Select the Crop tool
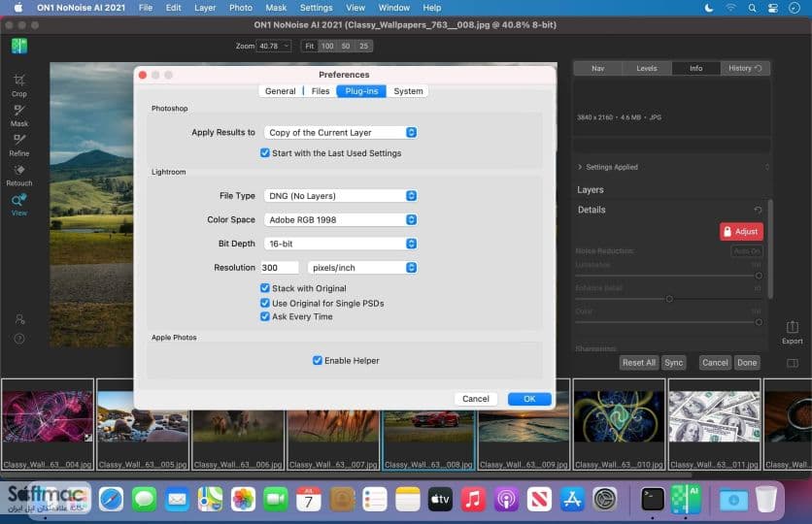812x524 pixels. (19, 85)
